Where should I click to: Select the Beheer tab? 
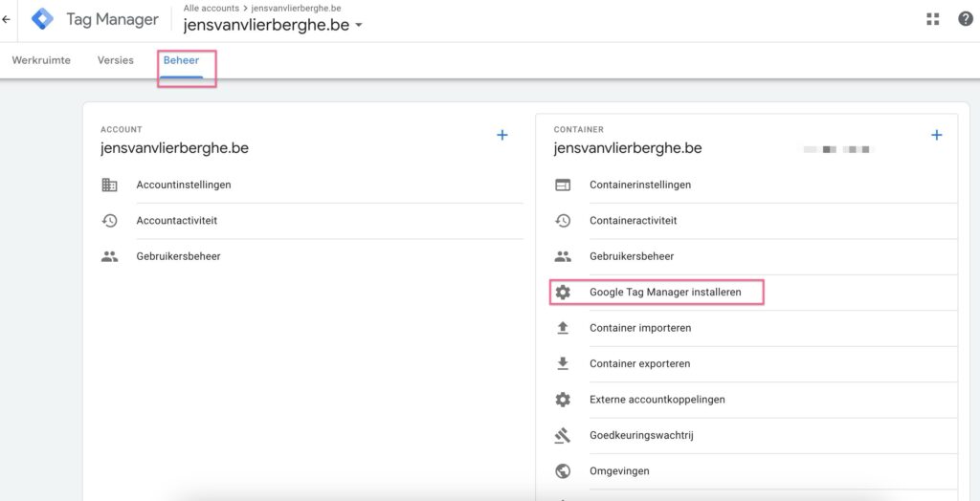[x=181, y=60]
